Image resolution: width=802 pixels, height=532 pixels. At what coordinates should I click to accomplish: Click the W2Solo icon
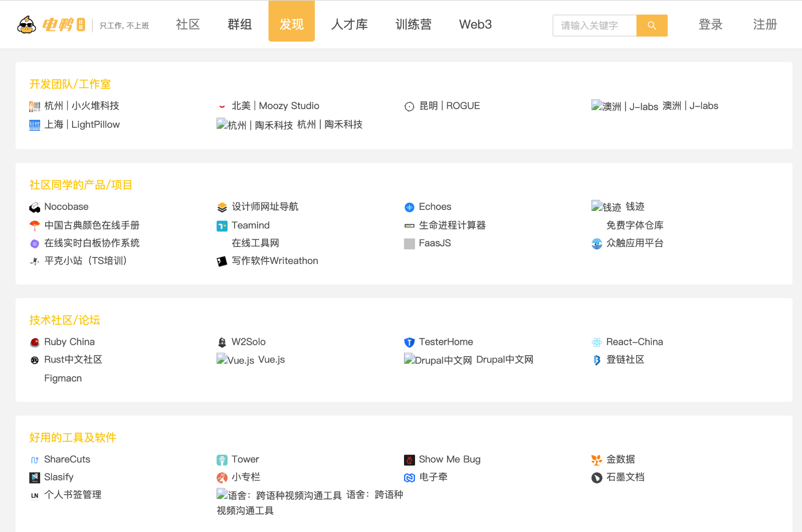(x=222, y=343)
